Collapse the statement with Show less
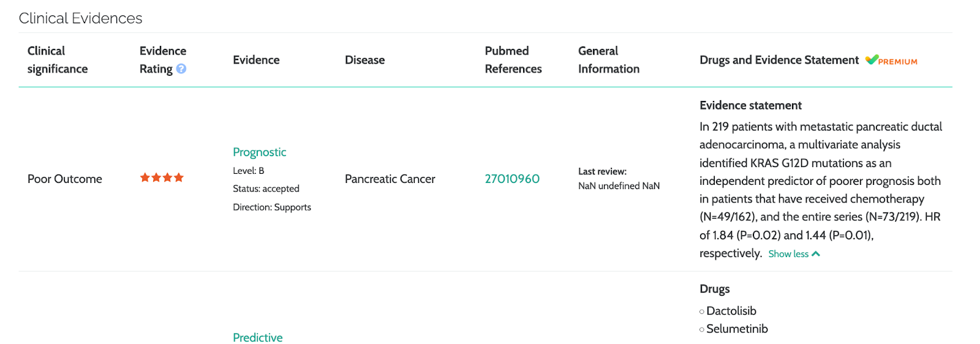Screen dimensions: 980x344 tap(788, 254)
